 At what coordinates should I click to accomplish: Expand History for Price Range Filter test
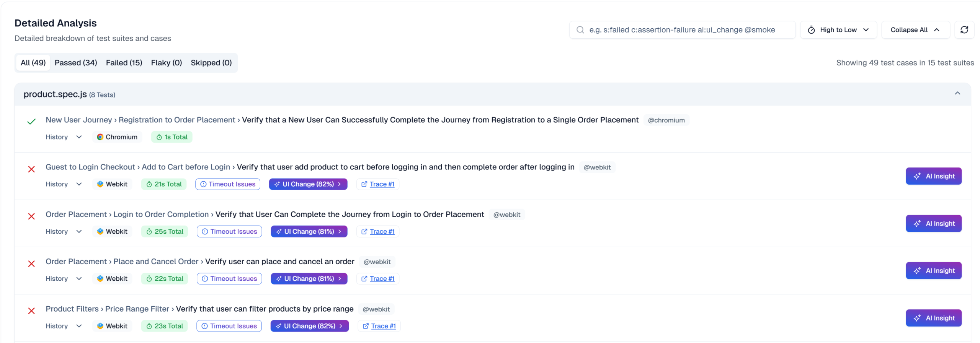pyautogui.click(x=64, y=326)
